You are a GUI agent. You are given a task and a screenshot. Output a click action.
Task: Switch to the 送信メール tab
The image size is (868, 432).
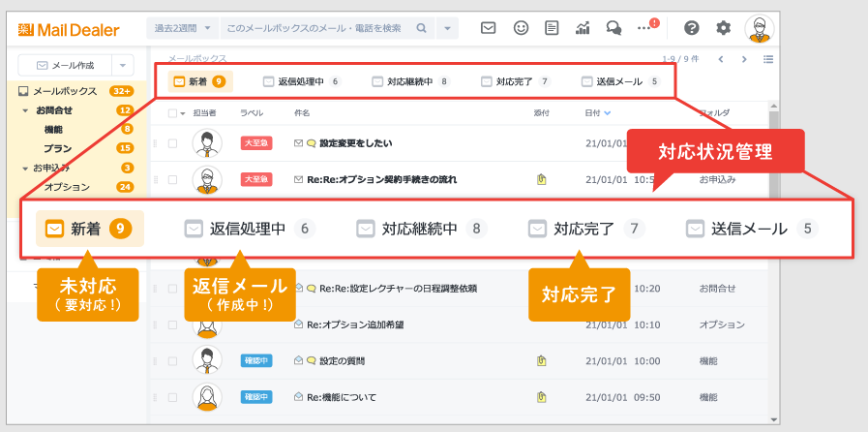620,82
